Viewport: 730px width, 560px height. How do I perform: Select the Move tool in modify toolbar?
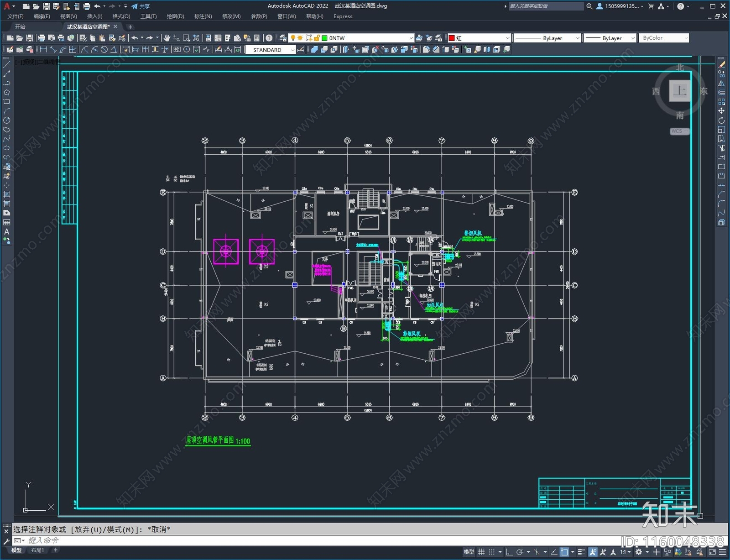(x=721, y=111)
